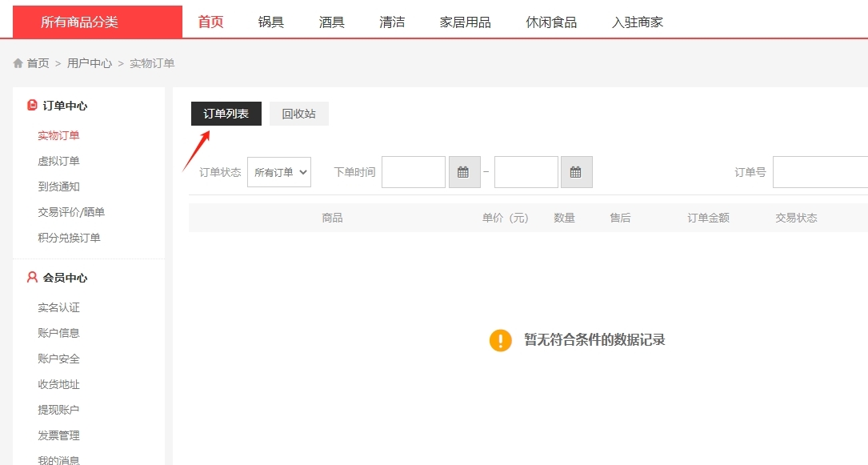
Task: Click the 订单金额 column header
Action: tap(709, 218)
